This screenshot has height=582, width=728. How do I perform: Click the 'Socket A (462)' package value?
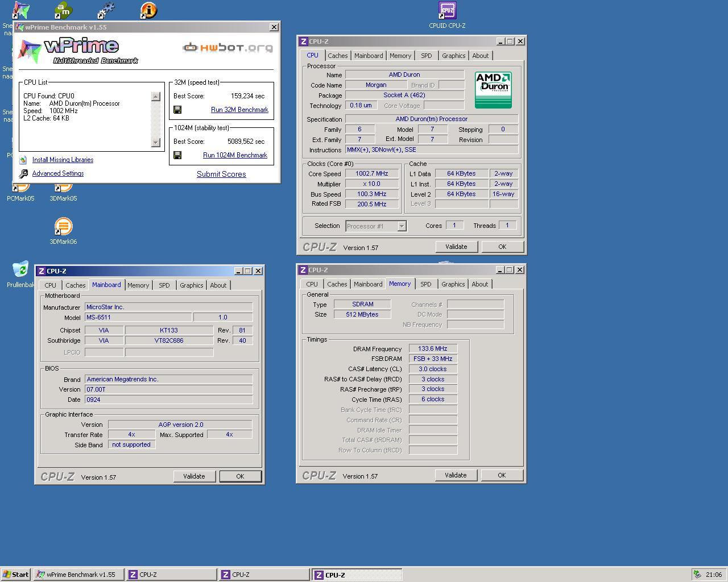pyautogui.click(x=404, y=95)
